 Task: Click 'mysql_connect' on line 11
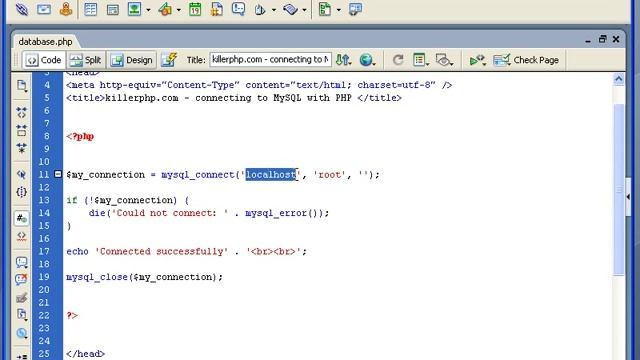pos(198,175)
